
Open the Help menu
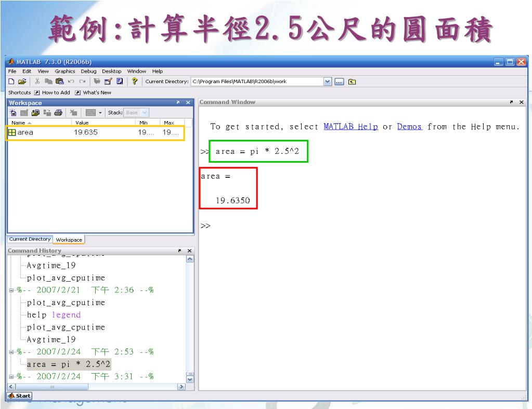point(158,71)
